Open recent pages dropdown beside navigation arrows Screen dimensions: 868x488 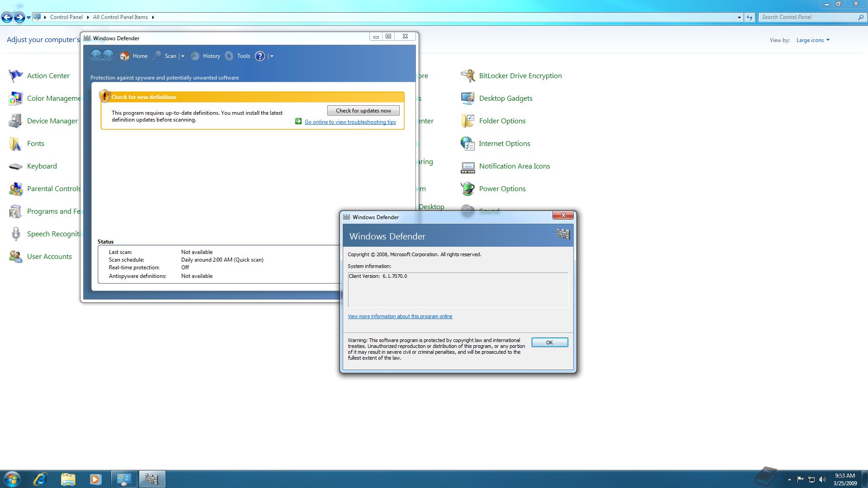[29, 18]
